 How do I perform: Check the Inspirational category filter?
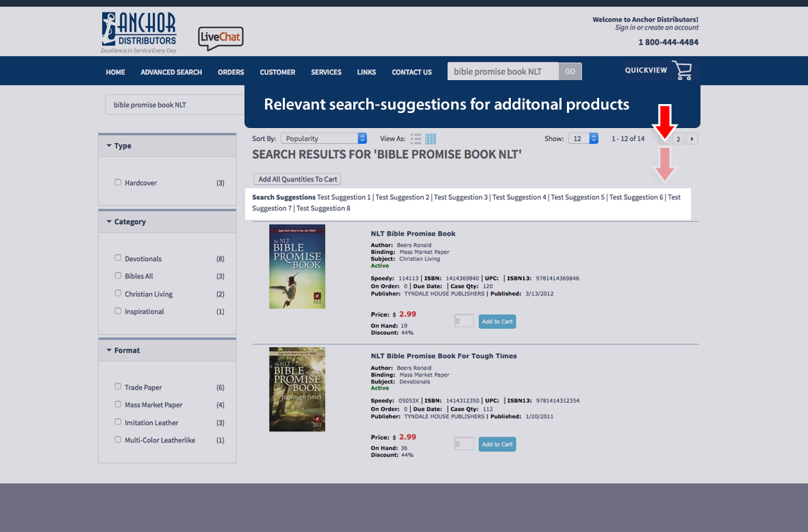[118, 311]
